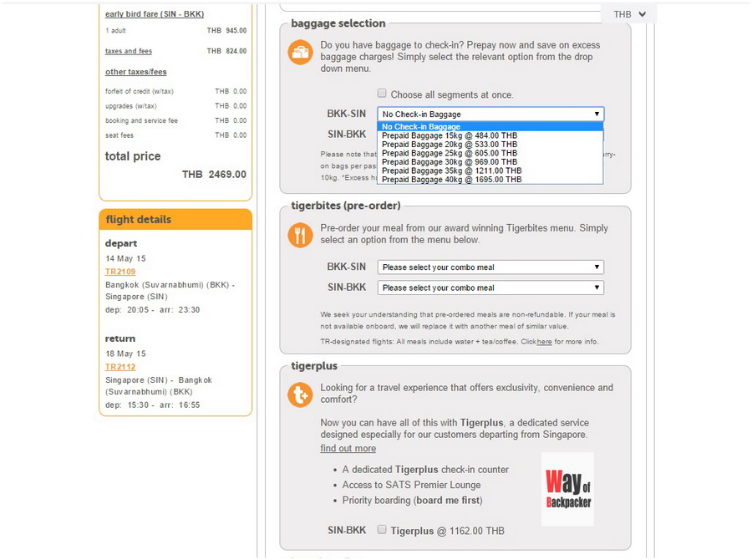This screenshot has width=752, height=560.
Task: Select Prepaid Baggage 35kg @ 1211.00 THB
Action: tap(490, 171)
